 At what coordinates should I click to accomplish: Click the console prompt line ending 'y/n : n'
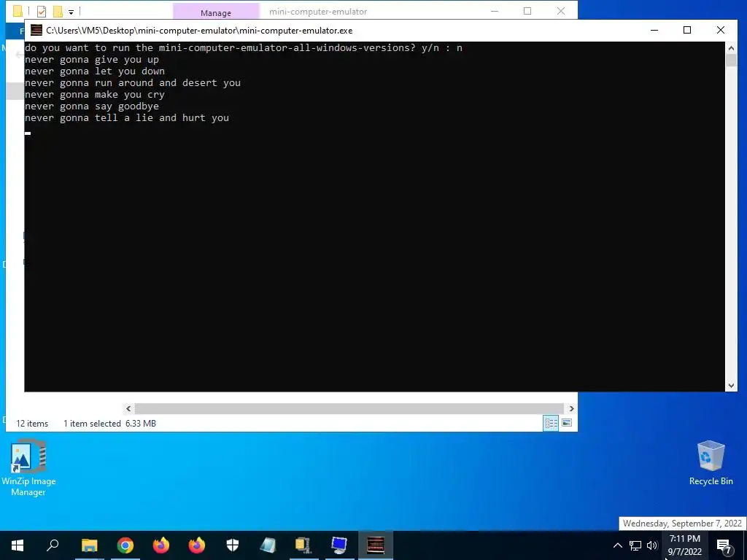(244, 48)
